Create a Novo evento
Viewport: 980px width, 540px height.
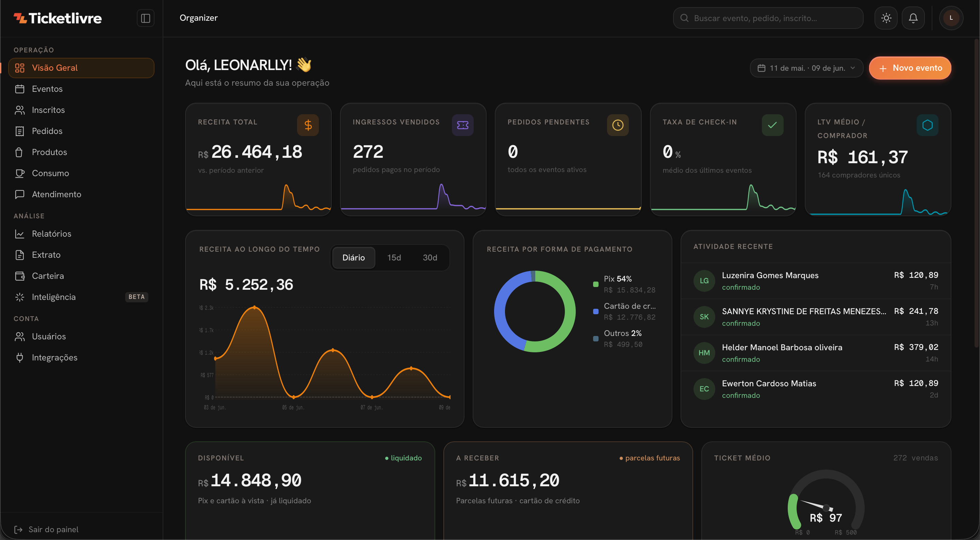[910, 68]
